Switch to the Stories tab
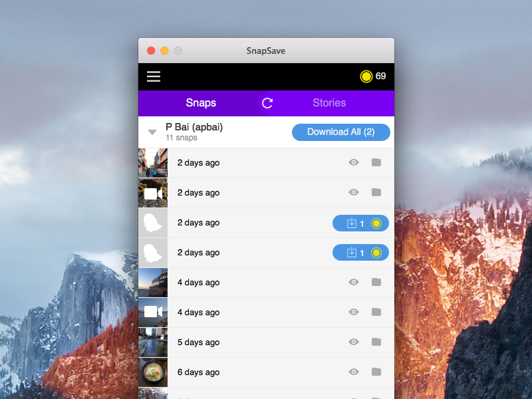The width and height of the screenshot is (532, 399). point(329,103)
